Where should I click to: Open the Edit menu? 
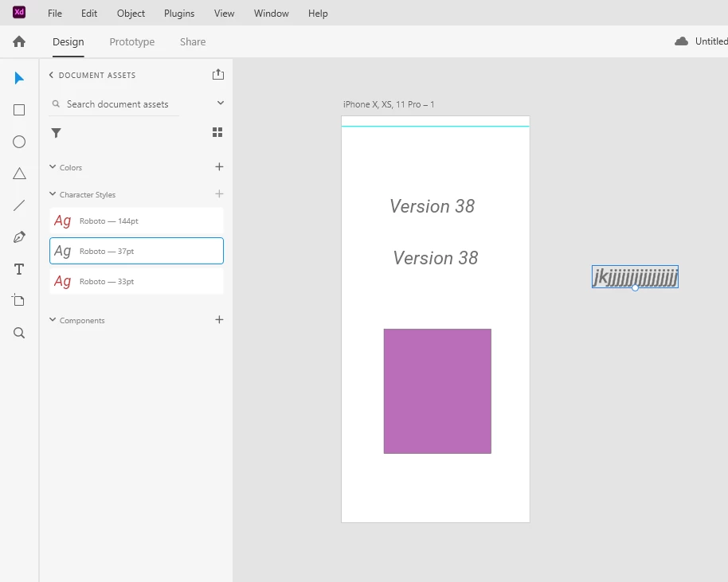(x=89, y=14)
